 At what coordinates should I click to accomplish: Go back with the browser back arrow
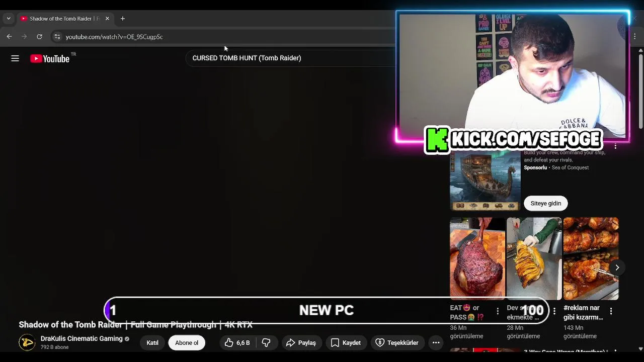(9, 37)
